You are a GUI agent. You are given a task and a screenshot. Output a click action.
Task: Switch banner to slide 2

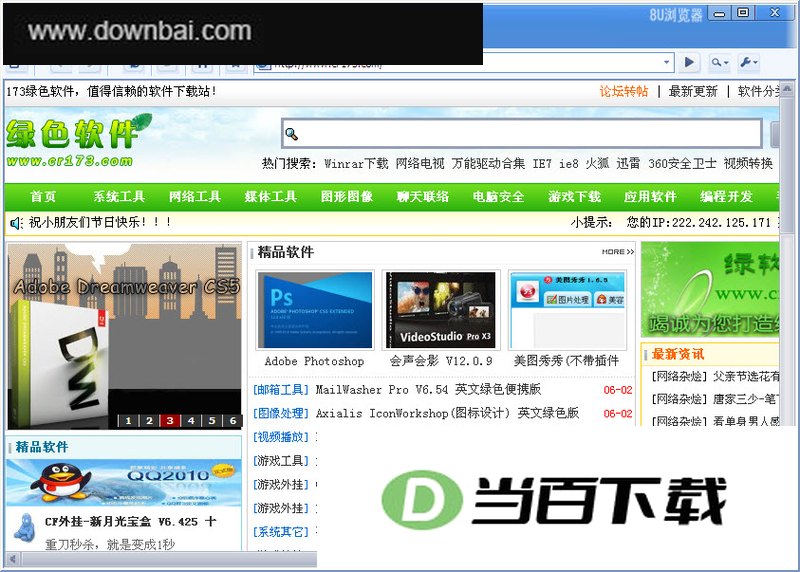149,420
